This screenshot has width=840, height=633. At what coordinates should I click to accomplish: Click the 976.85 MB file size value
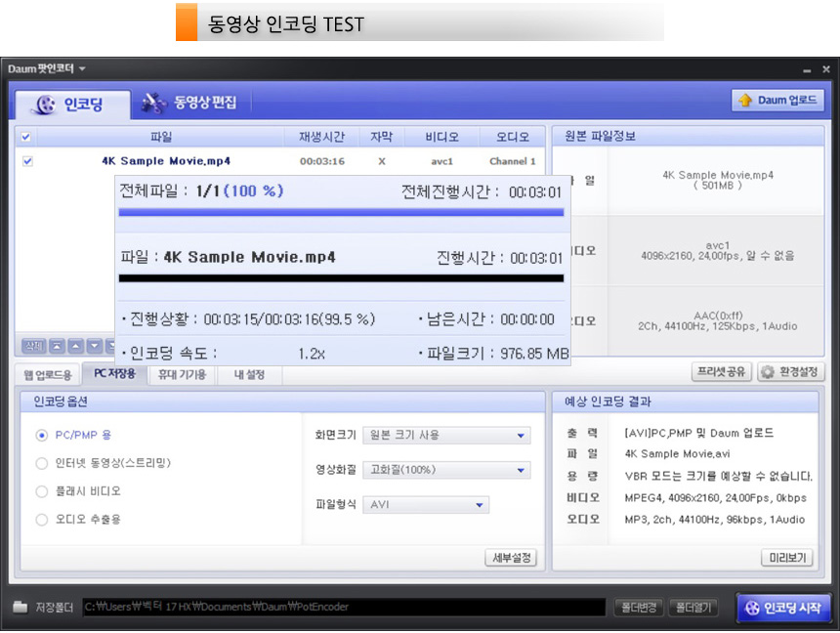pos(534,354)
